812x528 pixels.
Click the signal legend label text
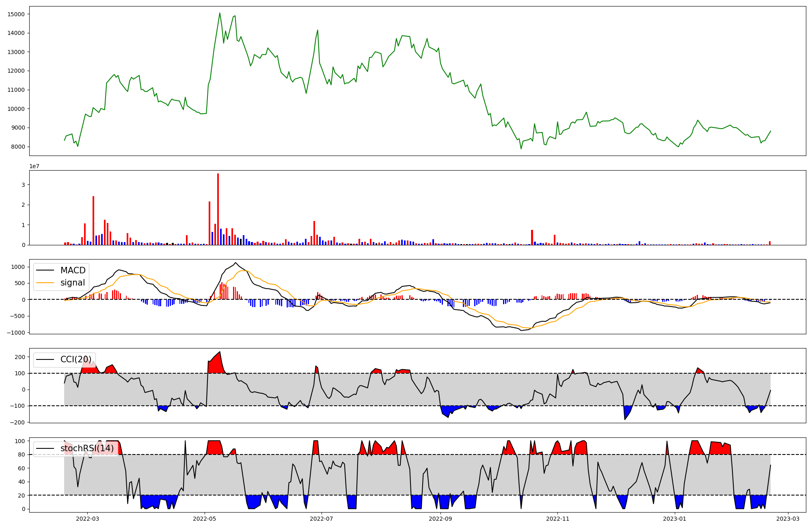pos(73,283)
